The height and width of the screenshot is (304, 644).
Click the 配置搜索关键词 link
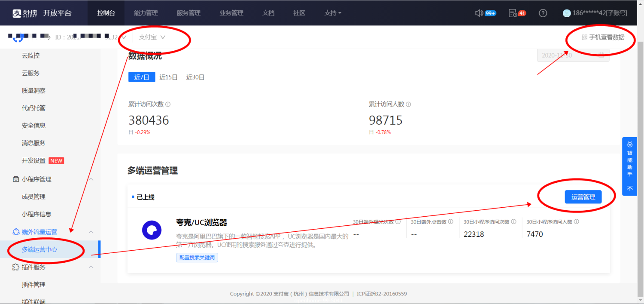tap(197, 258)
